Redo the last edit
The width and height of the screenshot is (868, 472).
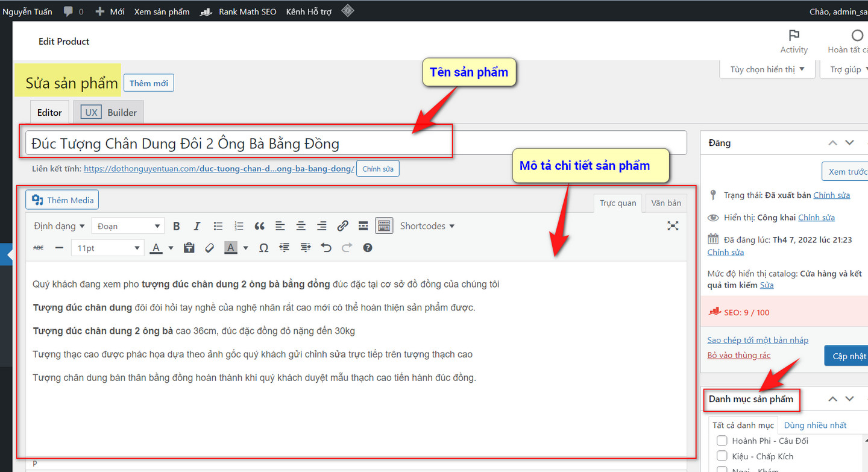click(x=347, y=248)
